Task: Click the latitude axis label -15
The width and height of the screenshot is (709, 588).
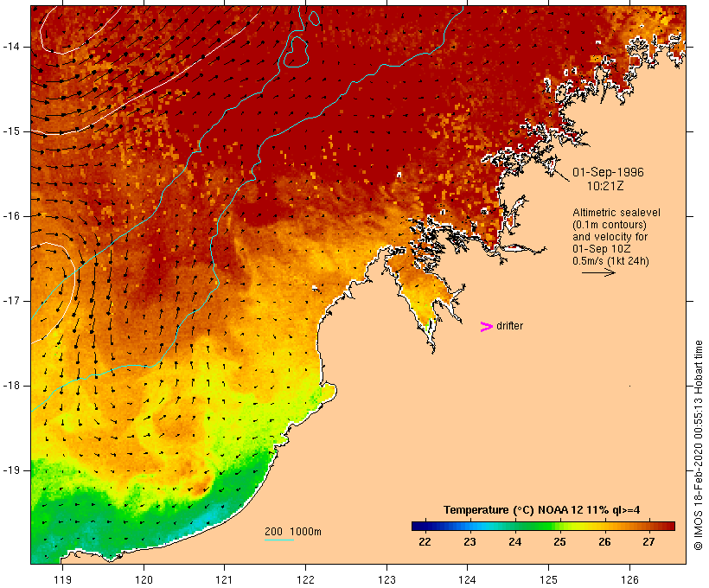Action: point(10,131)
